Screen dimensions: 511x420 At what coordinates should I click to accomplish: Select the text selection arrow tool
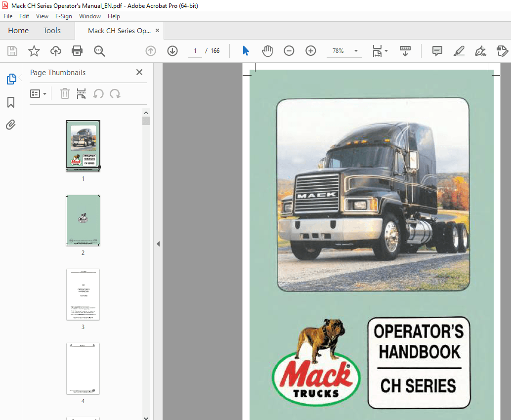[246, 51]
